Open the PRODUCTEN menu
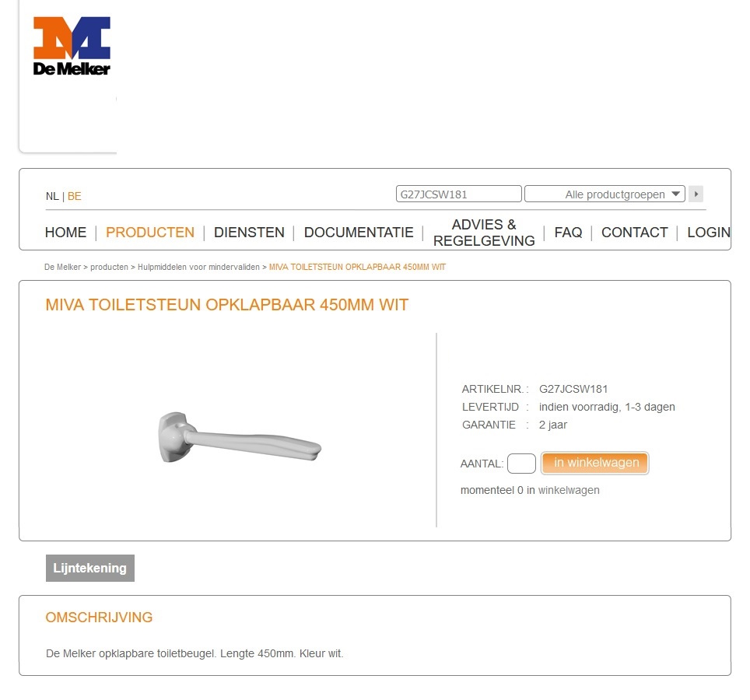The width and height of the screenshot is (750, 700). click(x=150, y=233)
